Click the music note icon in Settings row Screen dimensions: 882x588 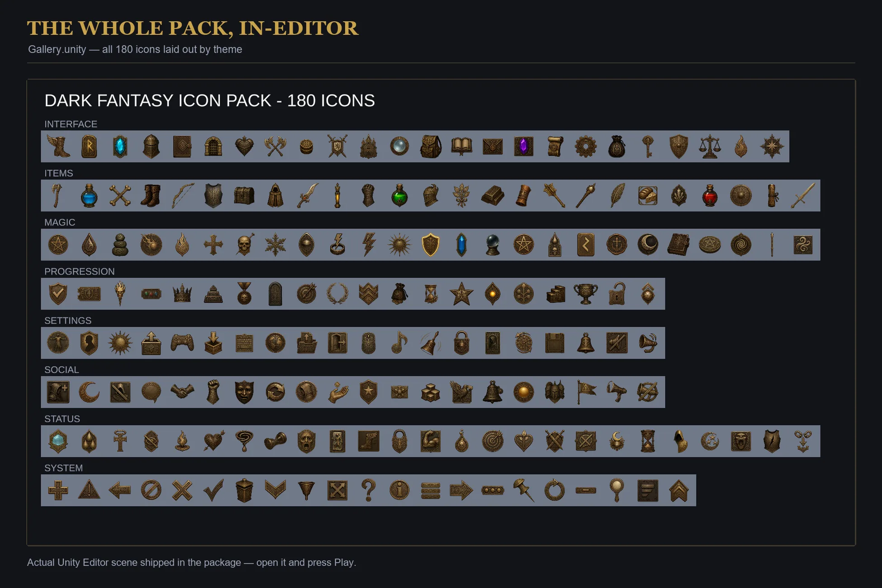click(399, 343)
